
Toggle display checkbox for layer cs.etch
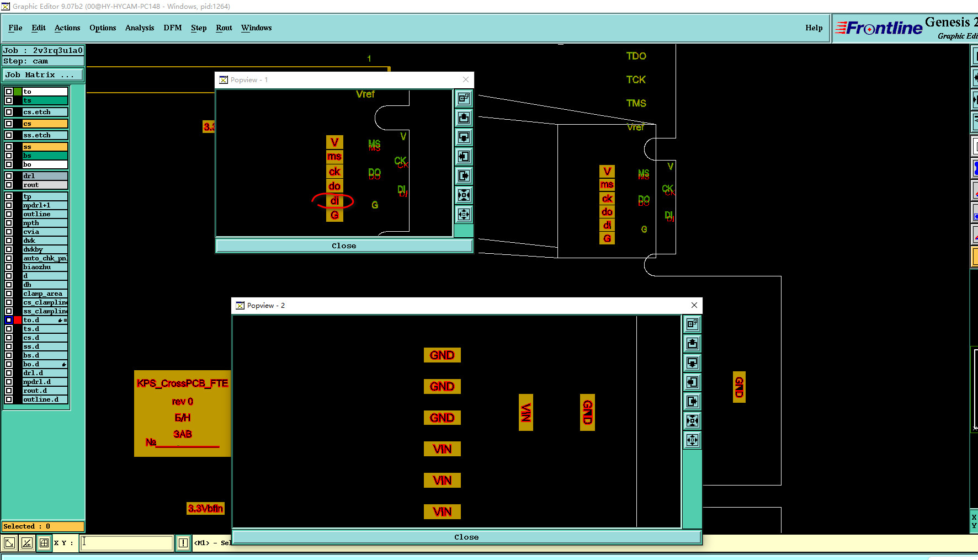[x=9, y=112]
